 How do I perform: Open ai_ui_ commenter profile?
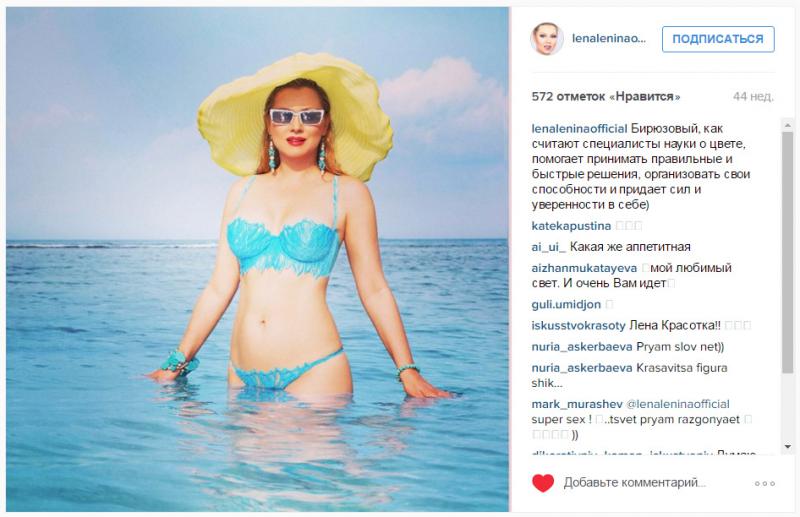(548, 247)
